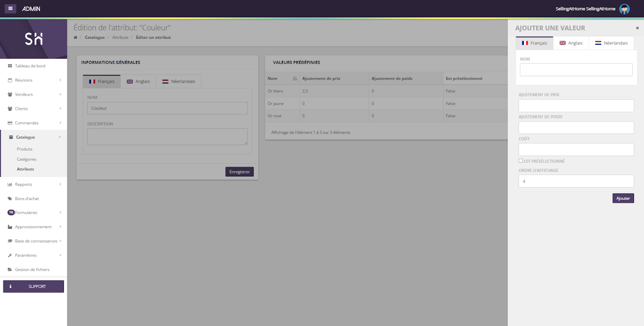
Task: Click the Ajustement de prix input field
Action: [x=576, y=106]
